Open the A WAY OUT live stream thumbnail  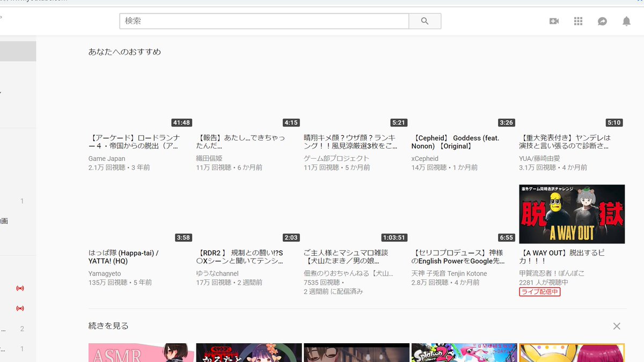(572, 214)
